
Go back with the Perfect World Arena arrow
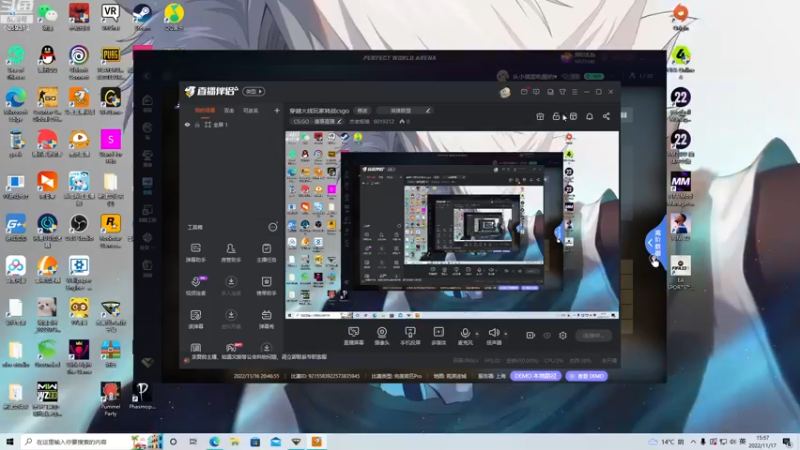point(147,76)
